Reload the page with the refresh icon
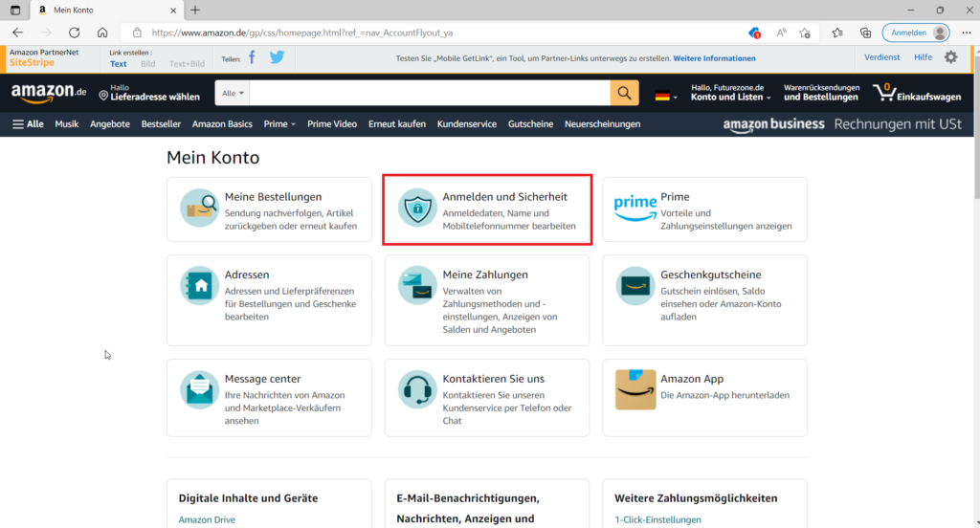 (74, 33)
